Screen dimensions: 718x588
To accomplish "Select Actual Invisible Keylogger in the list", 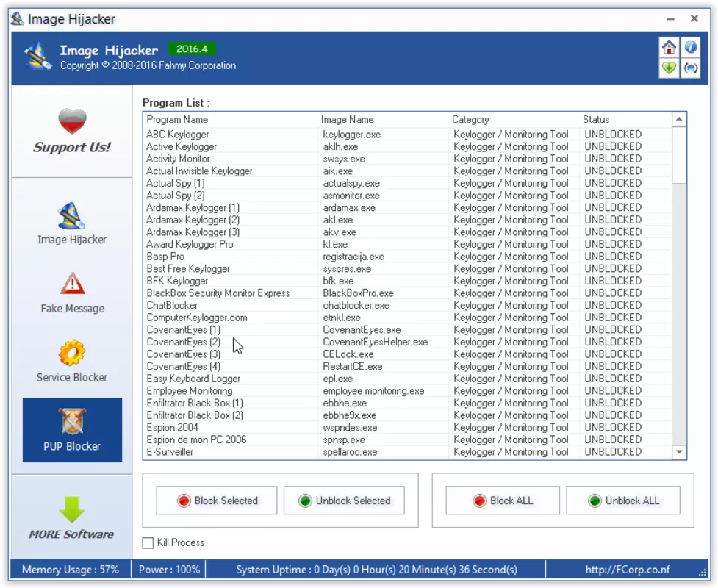I will tap(407, 171).
